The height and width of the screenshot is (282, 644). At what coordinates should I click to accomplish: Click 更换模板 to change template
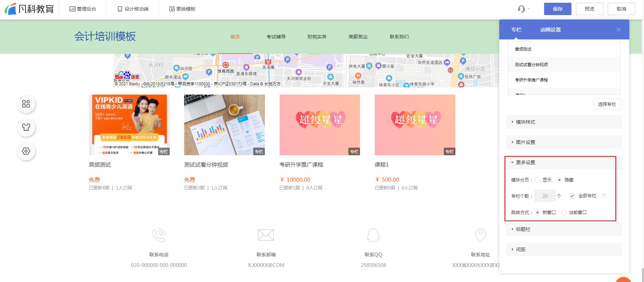coord(182,9)
